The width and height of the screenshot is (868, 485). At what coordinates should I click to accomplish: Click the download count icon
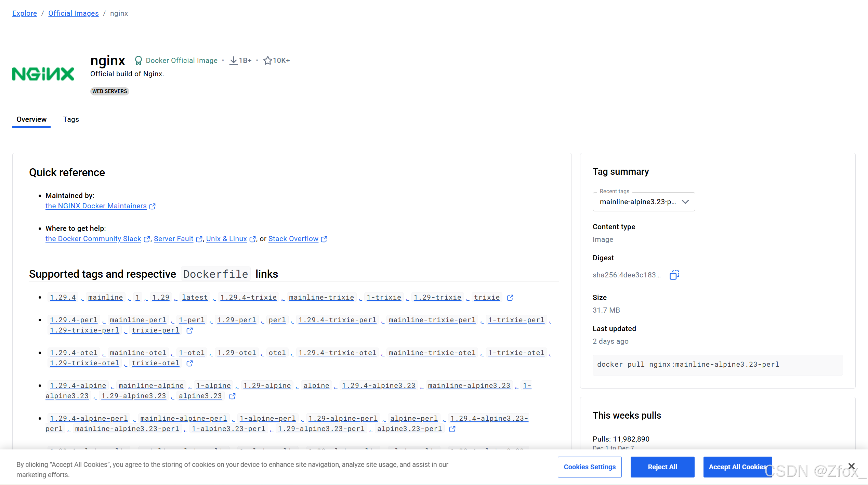[x=234, y=61]
